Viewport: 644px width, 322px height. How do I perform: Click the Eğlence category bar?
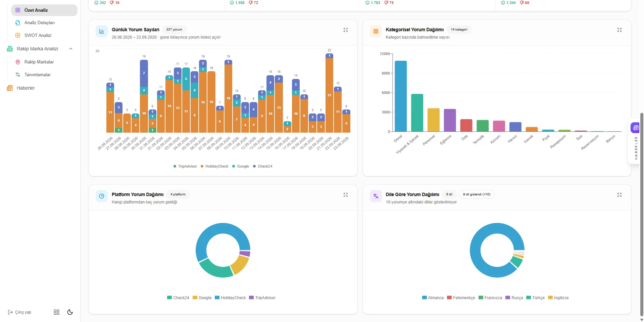tap(450, 120)
